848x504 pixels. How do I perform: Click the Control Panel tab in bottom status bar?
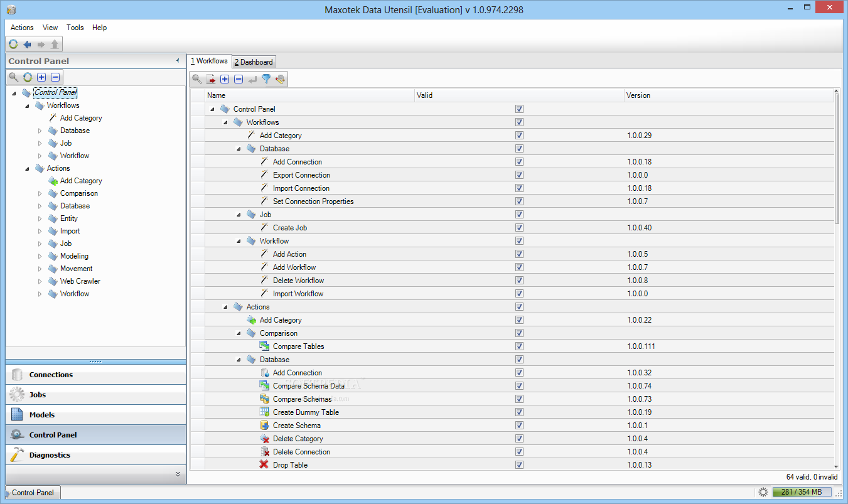coord(33,493)
